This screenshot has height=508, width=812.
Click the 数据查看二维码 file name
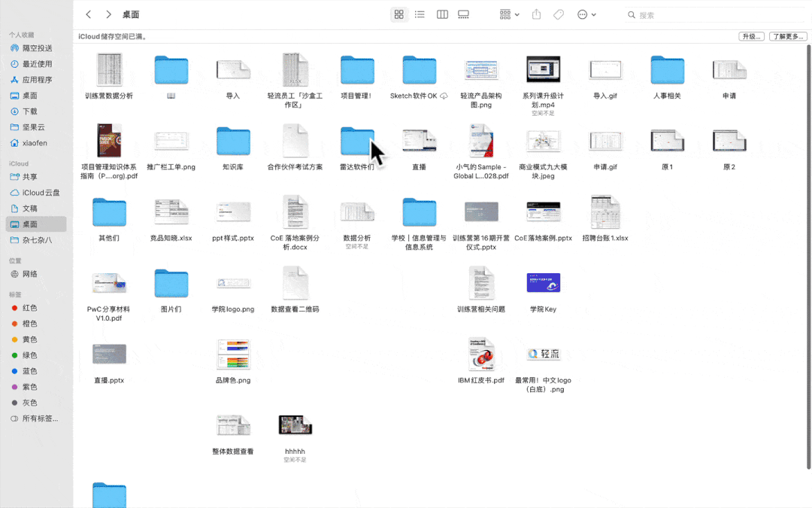click(x=295, y=309)
